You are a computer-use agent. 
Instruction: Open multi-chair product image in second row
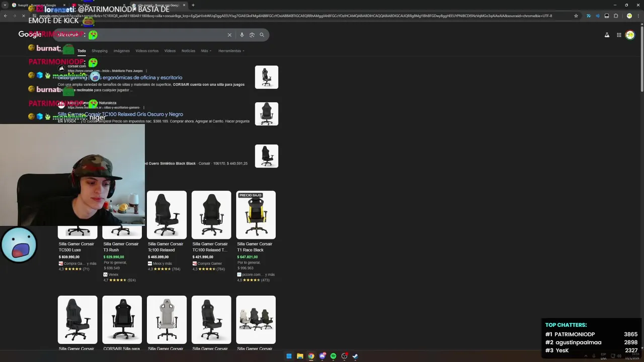pos(256,320)
